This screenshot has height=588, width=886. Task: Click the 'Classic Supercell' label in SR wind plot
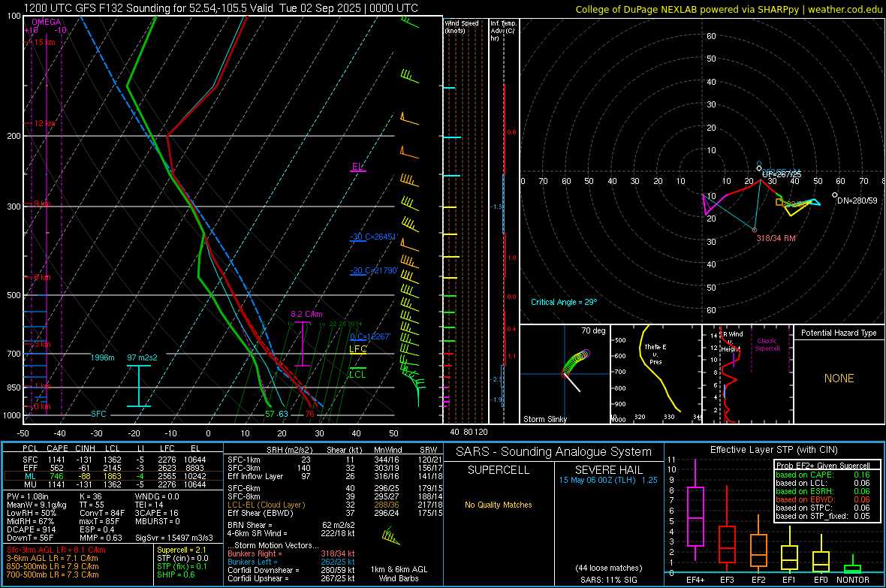pyautogui.click(x=767, y=345)
